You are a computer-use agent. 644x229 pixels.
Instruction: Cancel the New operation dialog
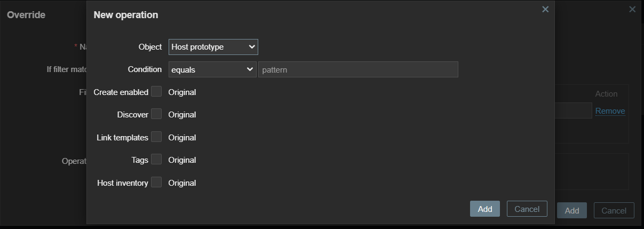tap(527, 209)
